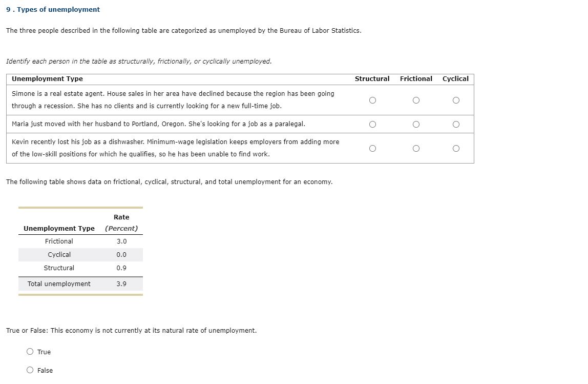Select the True answer option
This screenshot has width=588, height=384.
(x=30, y=352)
